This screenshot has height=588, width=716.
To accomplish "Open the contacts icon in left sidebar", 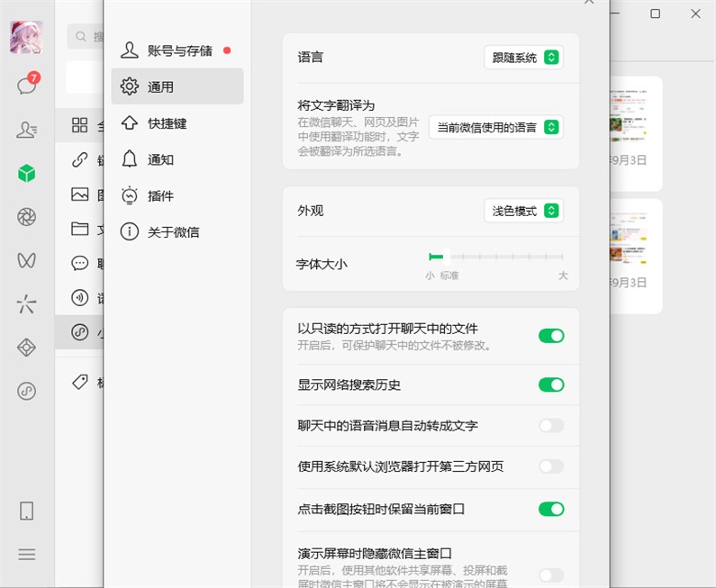I will pos(26,130).
